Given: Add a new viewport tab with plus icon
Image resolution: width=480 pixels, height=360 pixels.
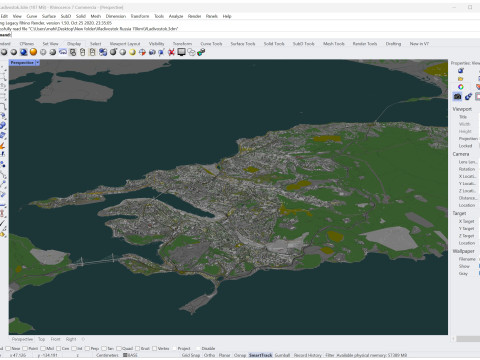Looking at the screenshot, I should tap(83, 339).
